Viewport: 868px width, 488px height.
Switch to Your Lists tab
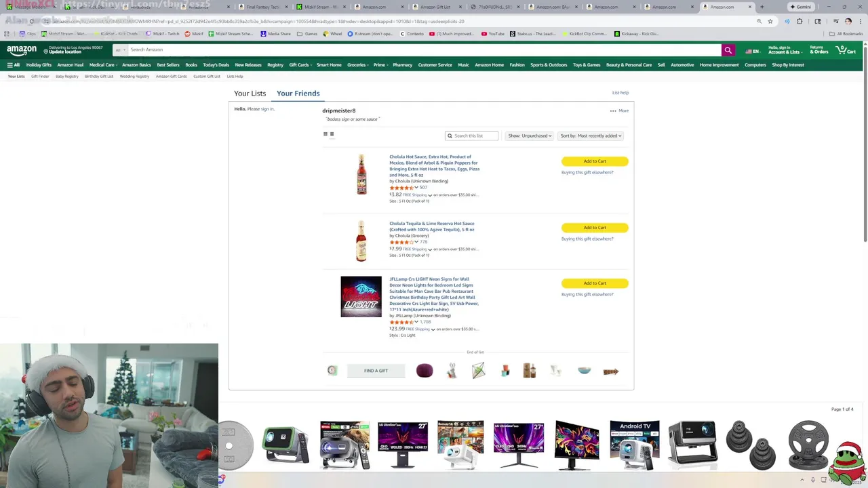(250, 94)
